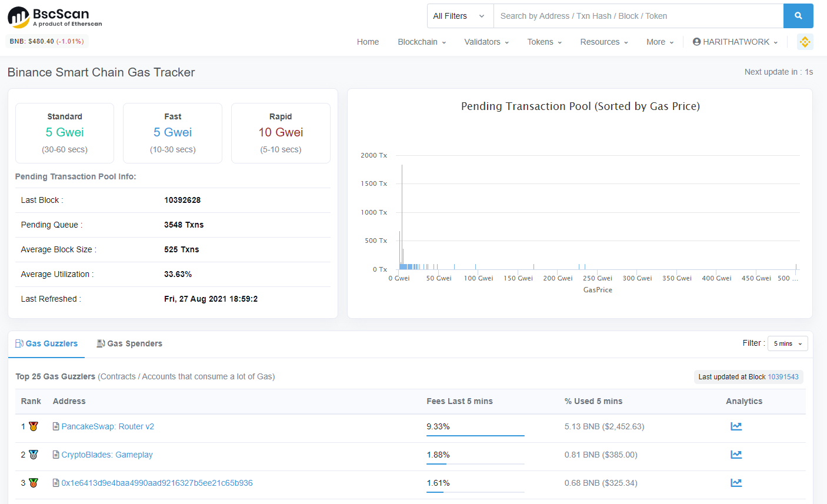Click the Standard 5 Gwei card

pyautogui.click(x=65, y=133)
